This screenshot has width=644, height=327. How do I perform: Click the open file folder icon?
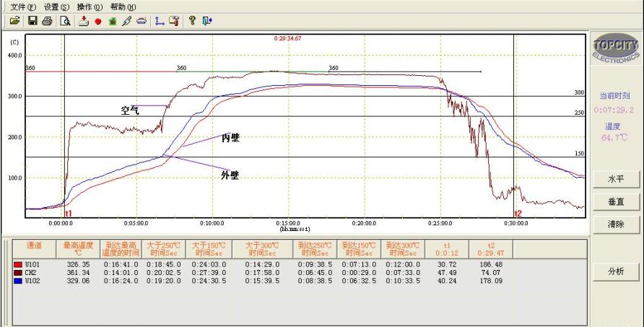14,21
